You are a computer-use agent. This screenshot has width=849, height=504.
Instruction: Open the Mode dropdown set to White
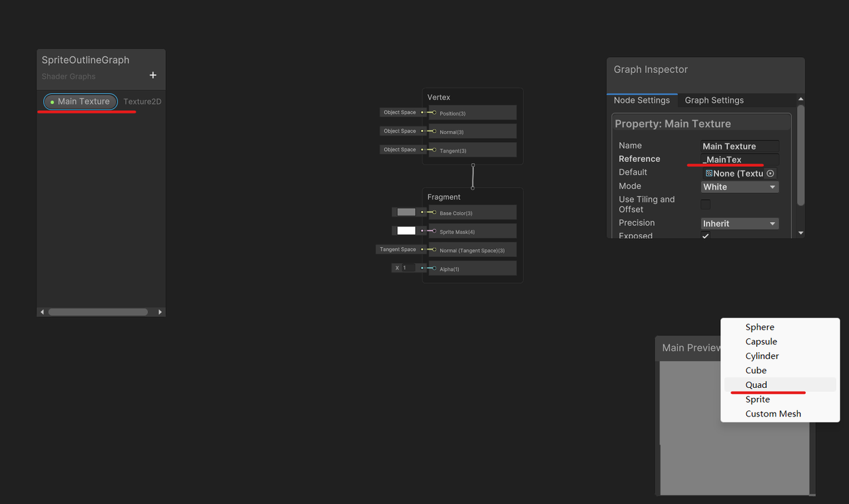740,187
